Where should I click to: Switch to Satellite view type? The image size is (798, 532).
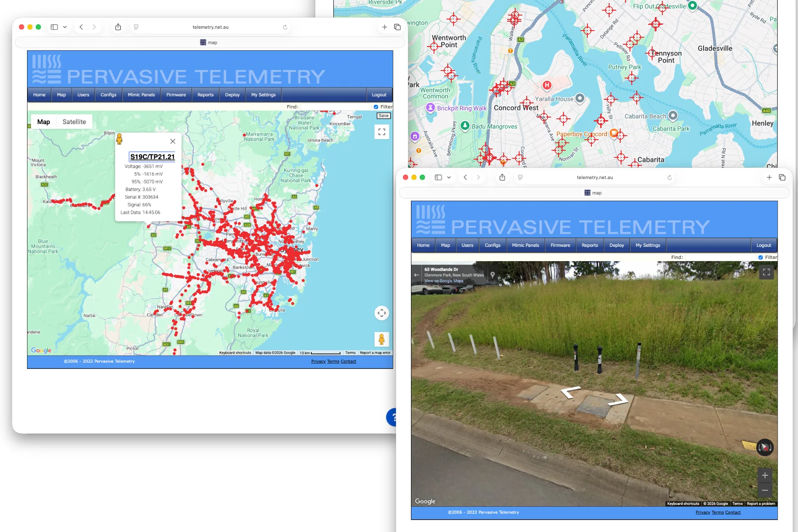[74, 122]
